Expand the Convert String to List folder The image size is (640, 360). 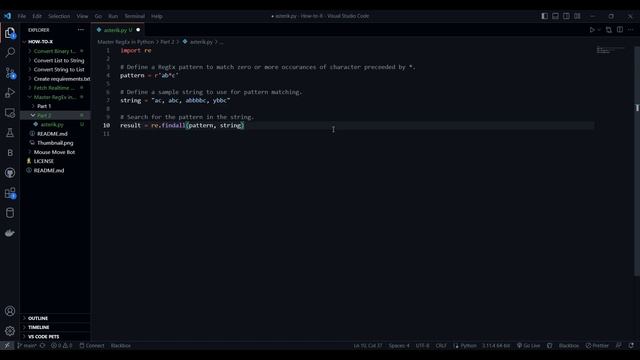[x=55, y=69]
